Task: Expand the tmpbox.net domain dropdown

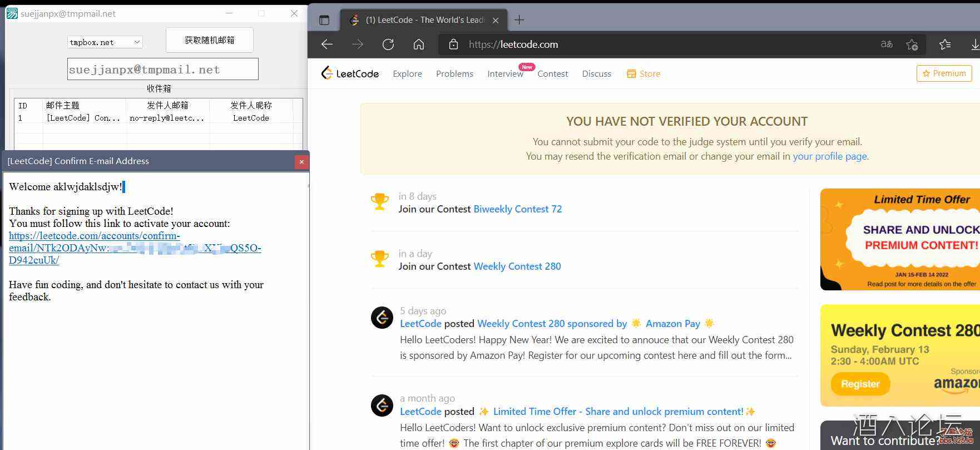Action: click(137, 42)
